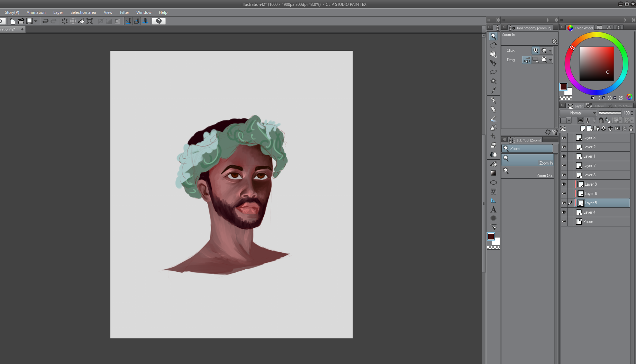Select the Zoom magnifier tool in the toolbox
Viewport: 636px width, 364px height.
pos(493,36)
